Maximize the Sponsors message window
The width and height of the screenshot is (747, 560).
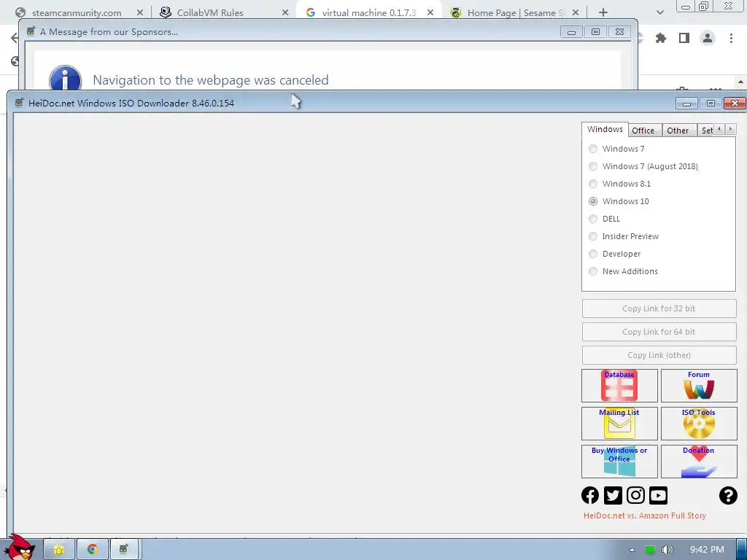coord(595,32)
